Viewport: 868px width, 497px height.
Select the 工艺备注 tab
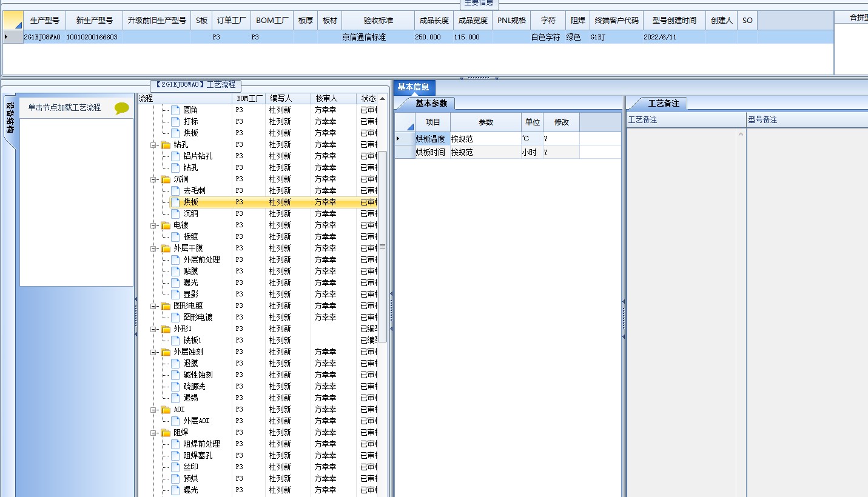pyautogui.click(x=664, y=104)
